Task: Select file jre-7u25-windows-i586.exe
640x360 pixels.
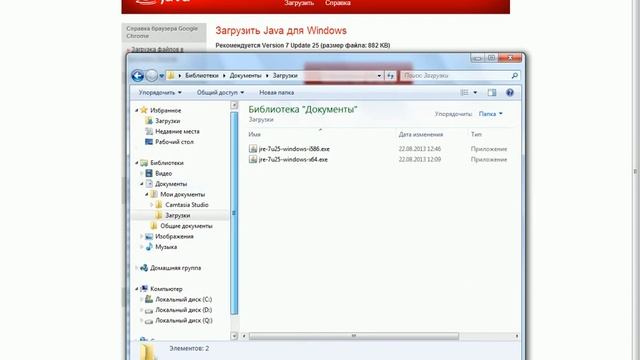Action: pos(294,149)
